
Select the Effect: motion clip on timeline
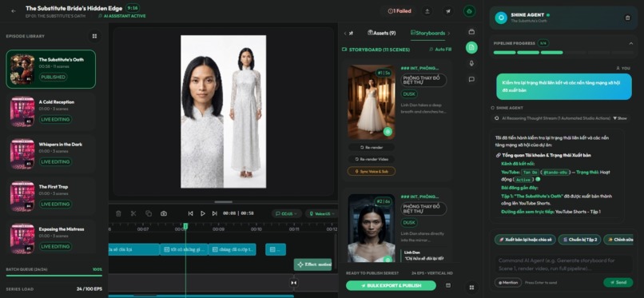tap(312, 264)
